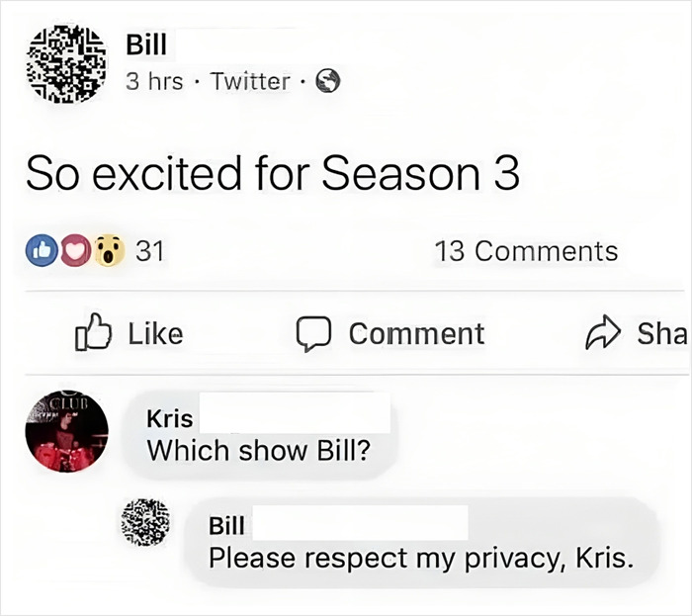This screenshot has width=692, height=616.
Task: Open Bill's name in the reply
Action: click(x=226, y=526)
